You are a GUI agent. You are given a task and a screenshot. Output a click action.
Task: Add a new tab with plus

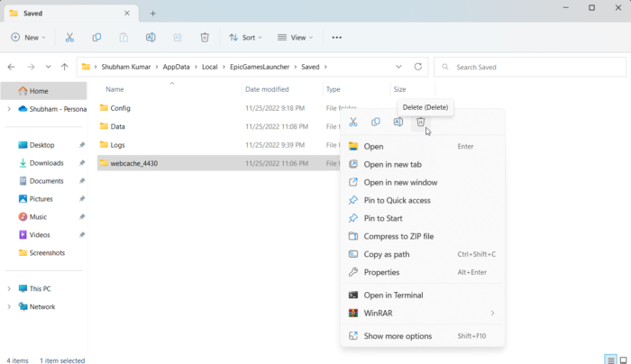153,14
